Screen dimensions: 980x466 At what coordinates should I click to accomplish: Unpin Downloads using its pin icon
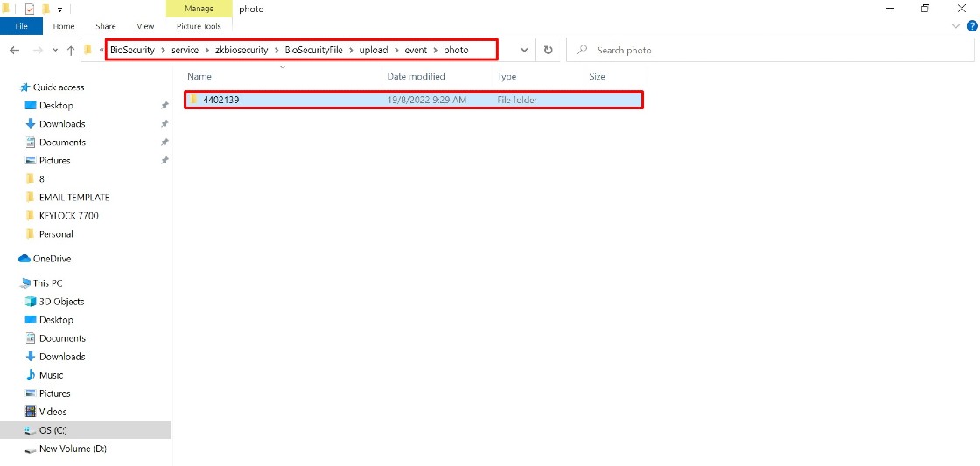click(164, 123)
